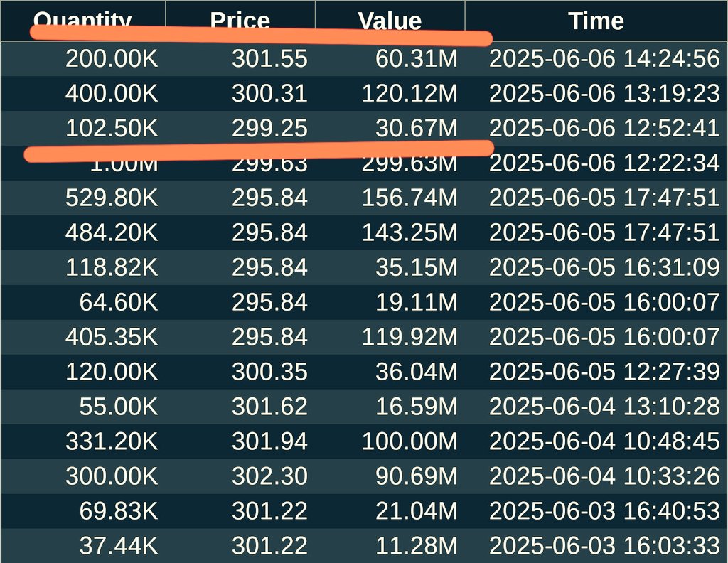The width and height of the screenshot is (728, 563).
Task: Click the 405.35K quantity cell
Action: [82, 337]
